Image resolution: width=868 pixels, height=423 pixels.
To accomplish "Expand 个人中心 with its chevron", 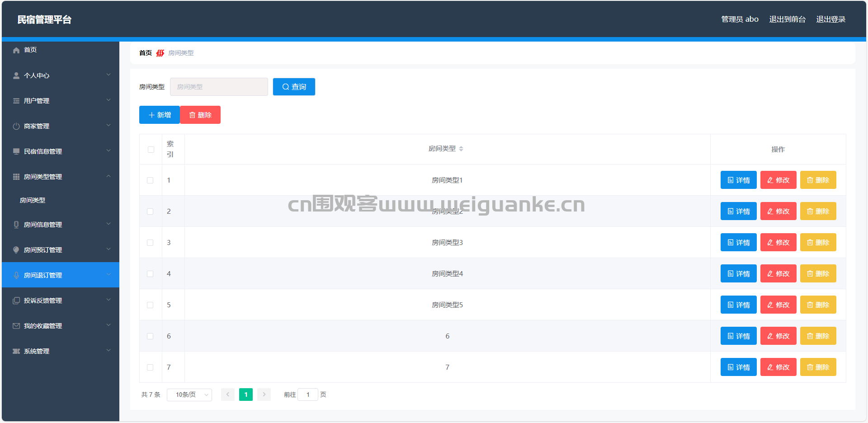I will pos(108,75).
